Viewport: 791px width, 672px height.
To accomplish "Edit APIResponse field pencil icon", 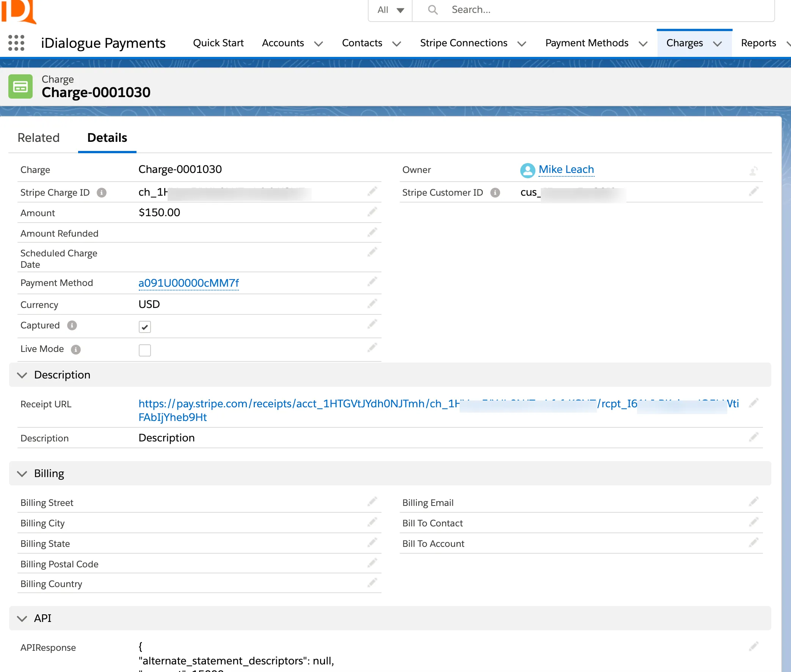I will (x=753, y=647).
